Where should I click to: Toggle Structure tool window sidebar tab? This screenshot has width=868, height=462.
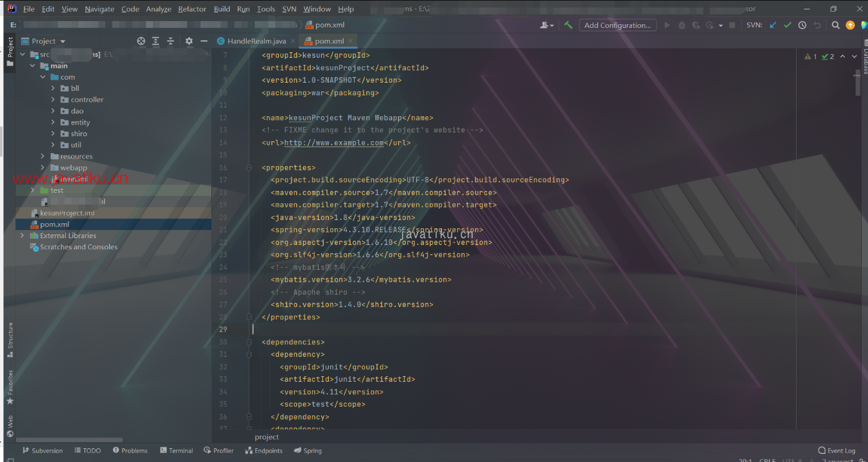coord(10,340)
